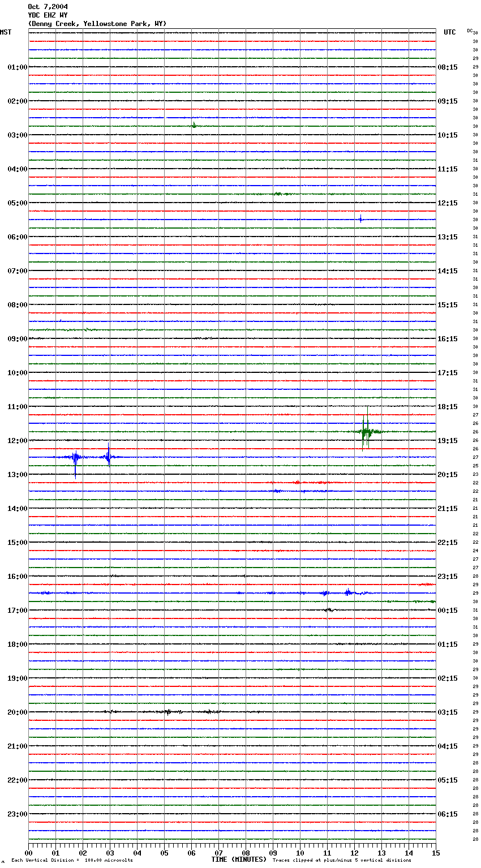Screen dimensions: 481x868
Task: Click the 19:15 UTC time label
Action: click(x=448, y=441)
